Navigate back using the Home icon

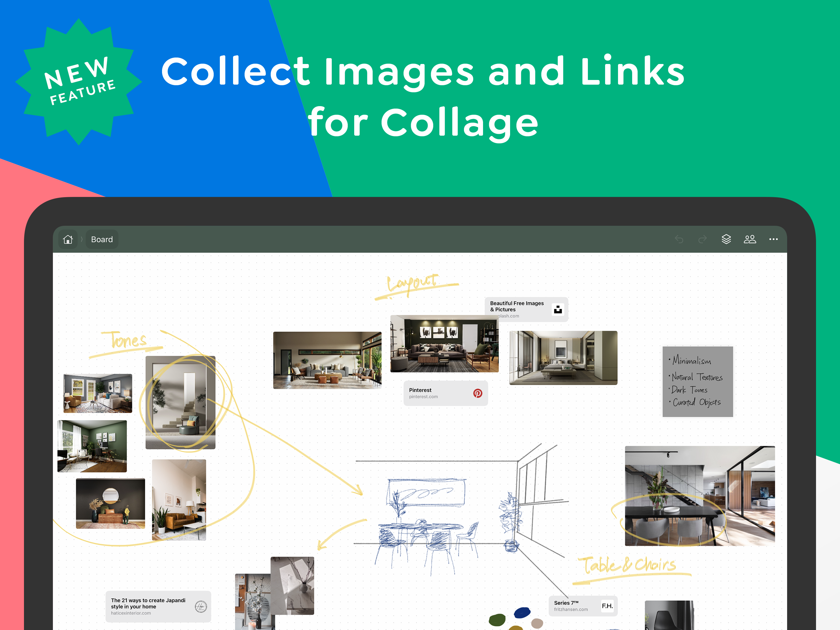[x=68, y=239]
